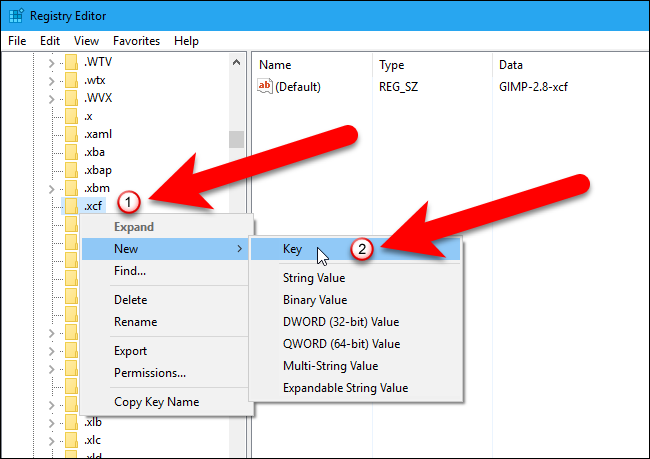
Task: Expand the .xlc key
Action: pos(51,441)
